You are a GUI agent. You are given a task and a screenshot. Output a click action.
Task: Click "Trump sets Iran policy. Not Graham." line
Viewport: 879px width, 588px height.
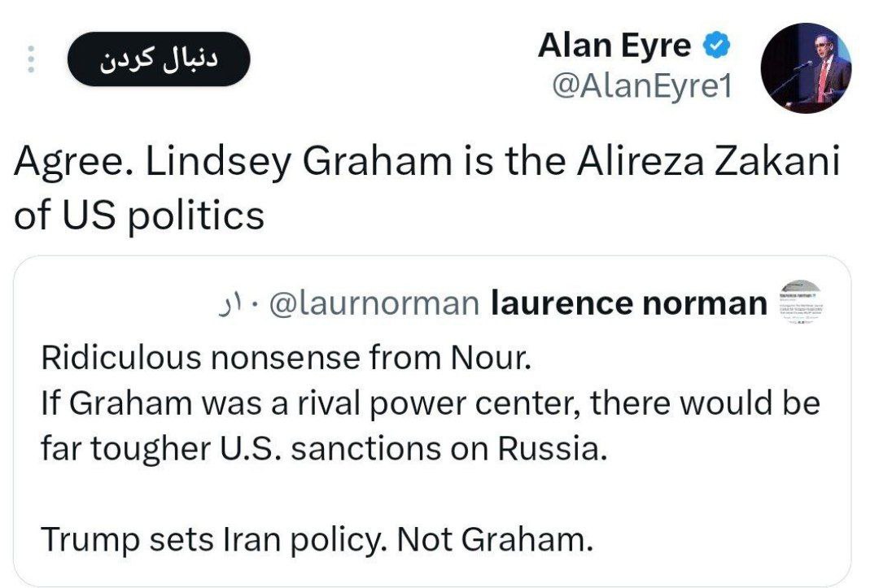[317, 539]
